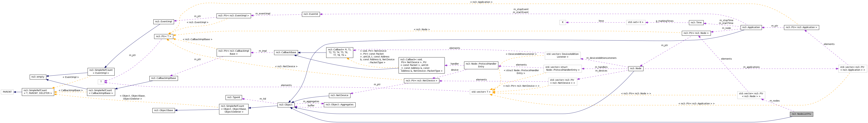This screenshot has width=868, height=123.
Task: Click the m_stopEvent m_startEvent label
Action: tap(521, 11)
